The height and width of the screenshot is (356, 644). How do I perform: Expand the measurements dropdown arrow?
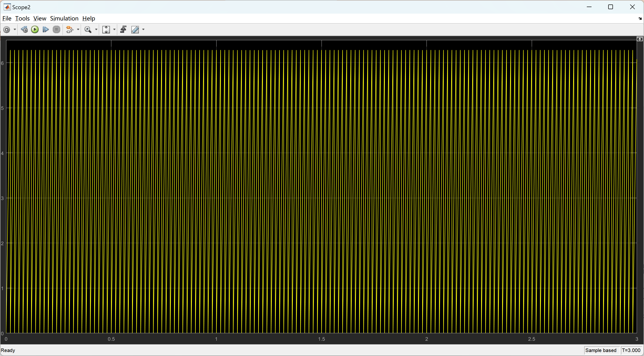[143, 29]
